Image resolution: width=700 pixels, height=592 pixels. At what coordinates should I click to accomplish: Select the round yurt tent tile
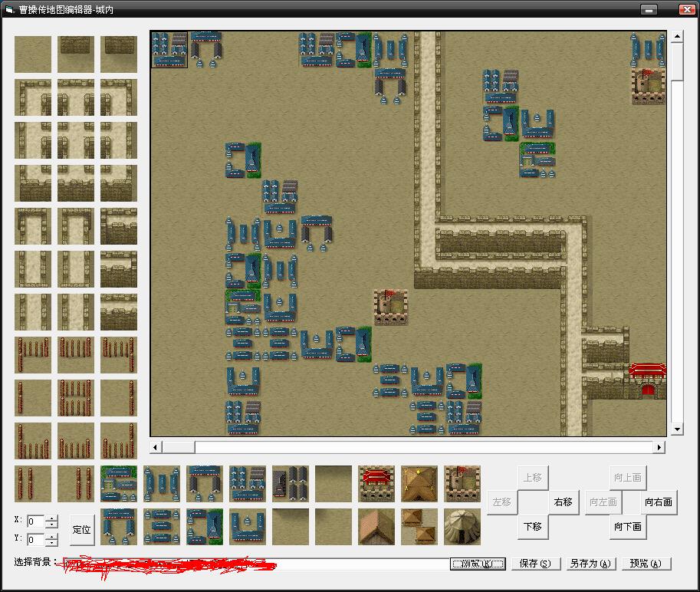(x=462, y=527)
